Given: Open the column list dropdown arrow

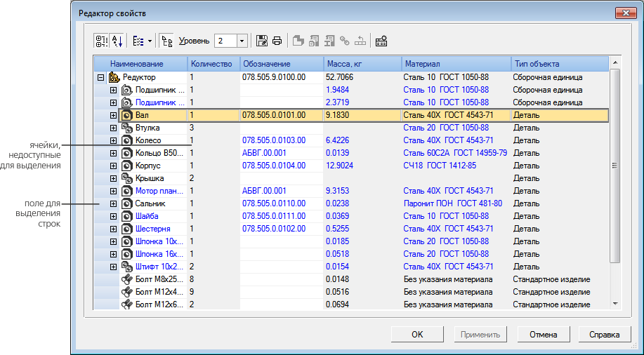Looking at the screenshot, I should [150, 41].
